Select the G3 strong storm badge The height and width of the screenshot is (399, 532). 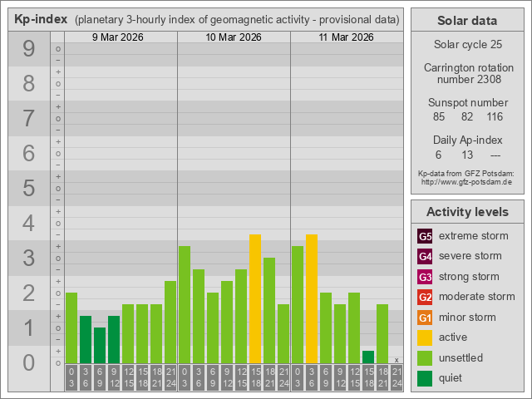pos(425,277)
